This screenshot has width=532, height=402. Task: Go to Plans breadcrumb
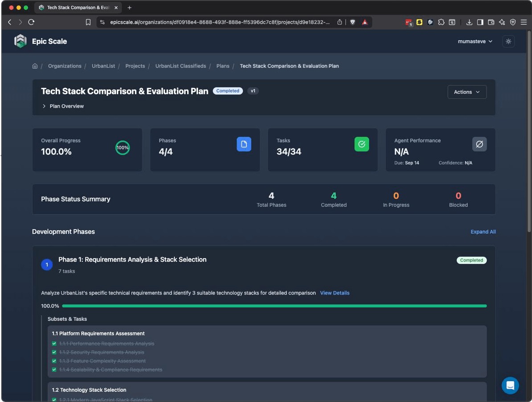pyautogui.click(x=223, y=66)
